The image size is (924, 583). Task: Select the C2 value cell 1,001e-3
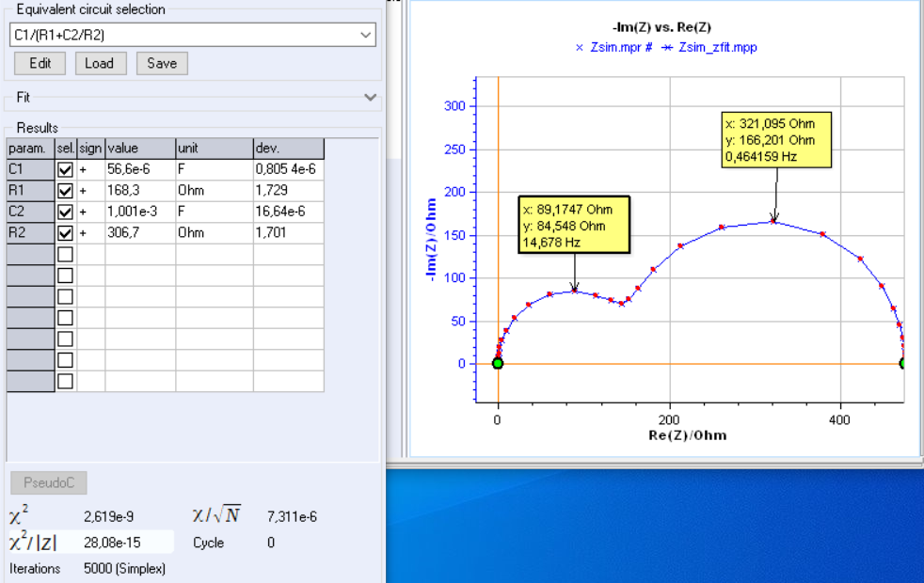pyautogui.click(x=140, y=212)
